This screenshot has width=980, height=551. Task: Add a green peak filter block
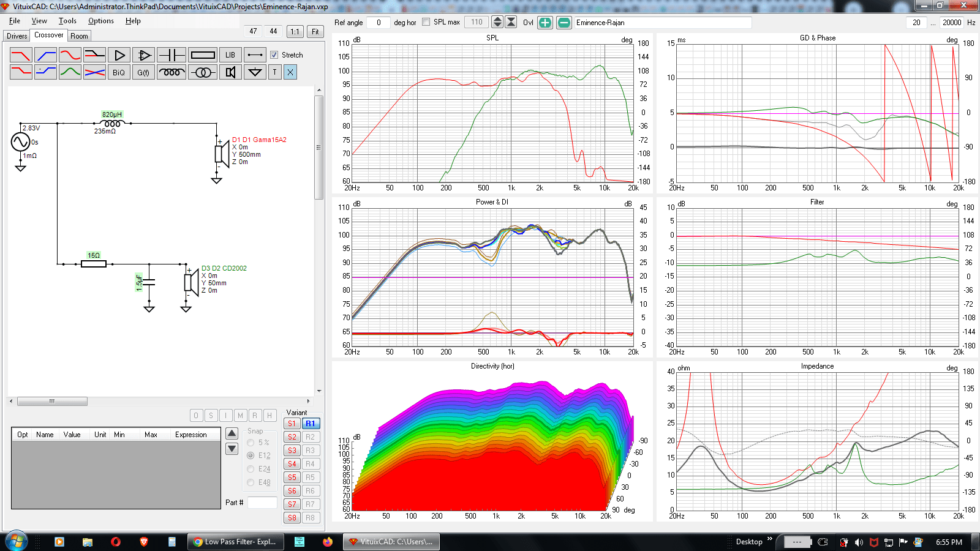[70, 72]
